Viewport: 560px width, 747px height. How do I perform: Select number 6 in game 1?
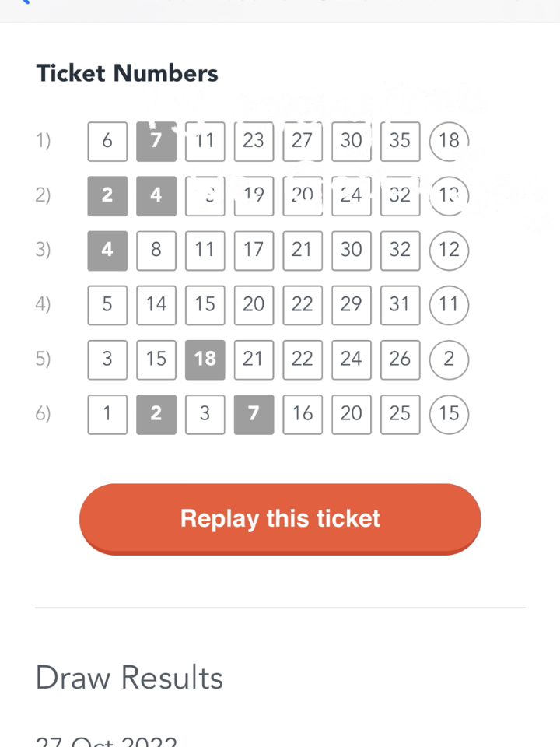107,142
